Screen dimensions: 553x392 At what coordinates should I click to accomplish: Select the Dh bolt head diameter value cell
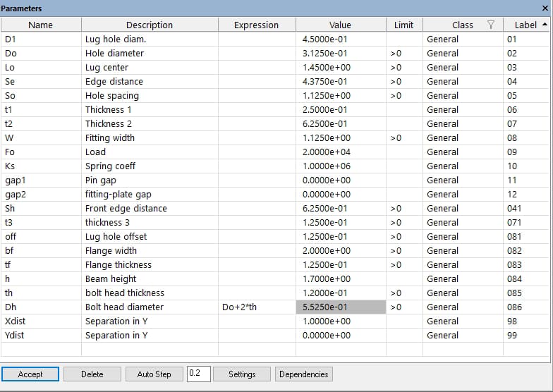coord(340,307)
